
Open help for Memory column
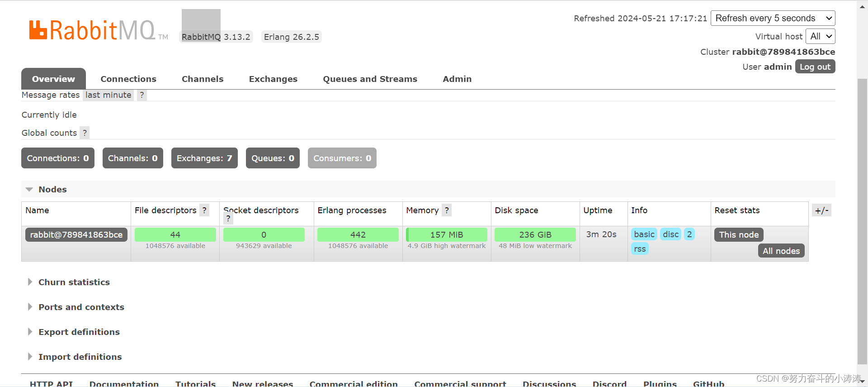[447, 210]
